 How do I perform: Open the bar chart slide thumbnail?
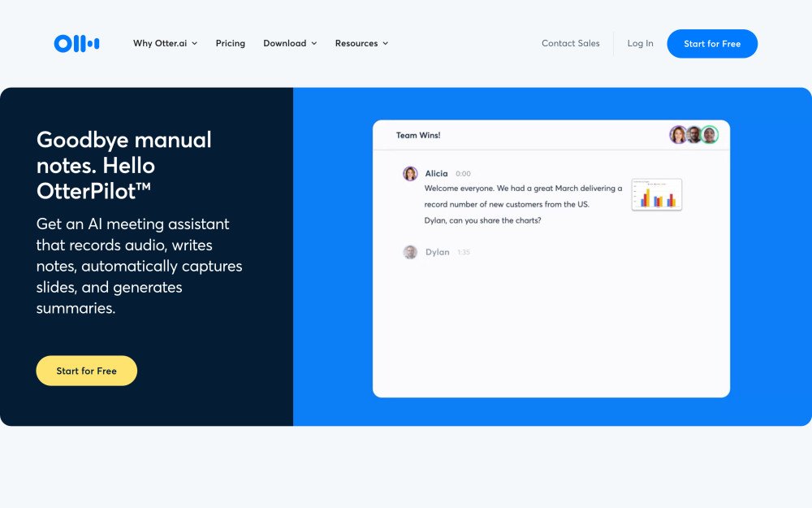coord(656,195)
